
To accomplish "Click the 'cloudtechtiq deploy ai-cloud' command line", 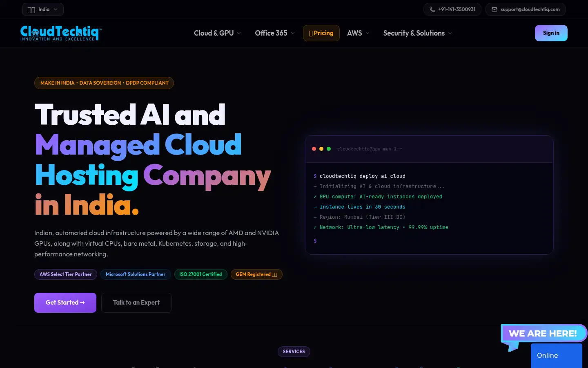I will click(359, 176).
